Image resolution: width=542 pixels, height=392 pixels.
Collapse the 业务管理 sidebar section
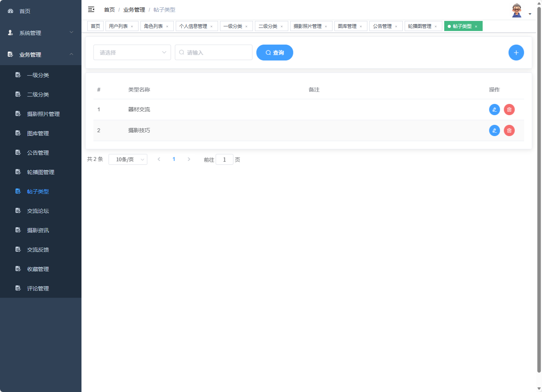tap(41, 55)
